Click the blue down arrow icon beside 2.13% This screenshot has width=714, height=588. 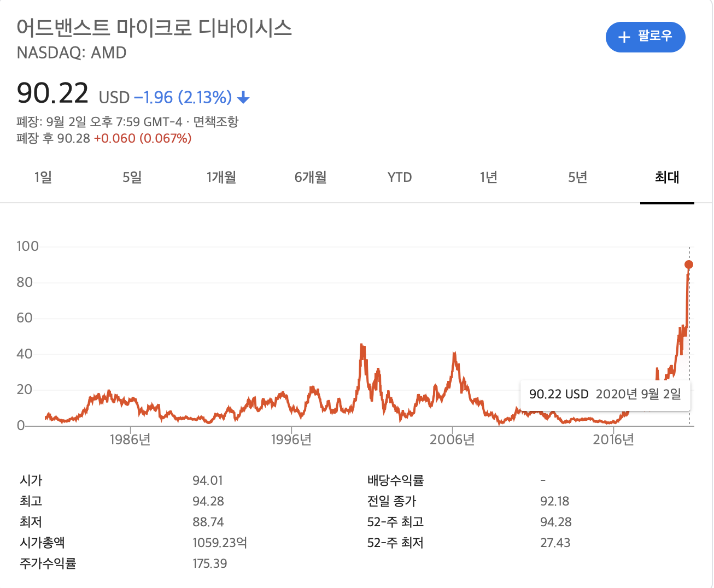click(243, 98)
